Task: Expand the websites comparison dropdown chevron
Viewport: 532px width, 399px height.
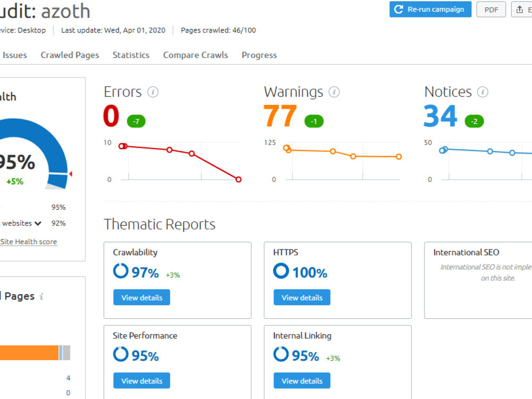Action: click(x=38, y=223)
